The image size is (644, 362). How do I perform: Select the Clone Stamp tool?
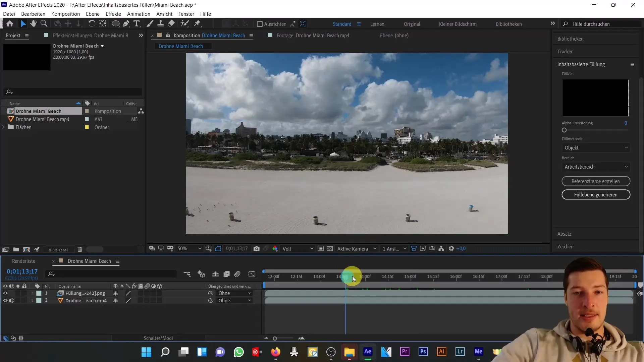pyautogui.click(x=161, y=24)
